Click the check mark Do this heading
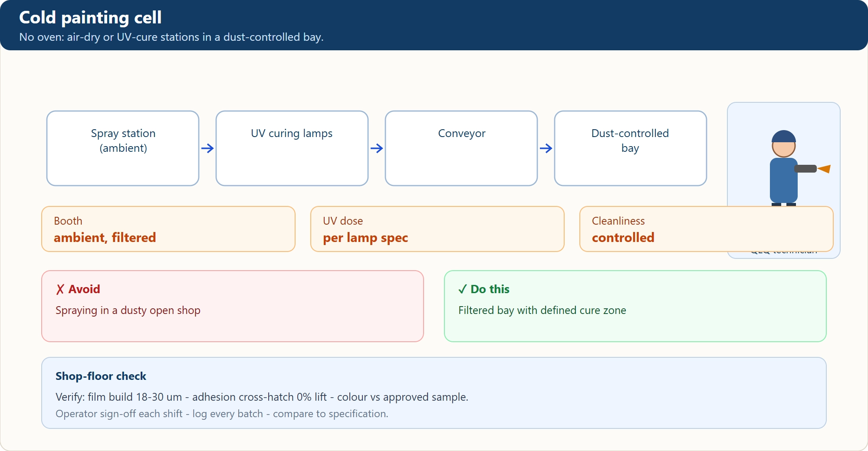868x451 pixels. 484,289
